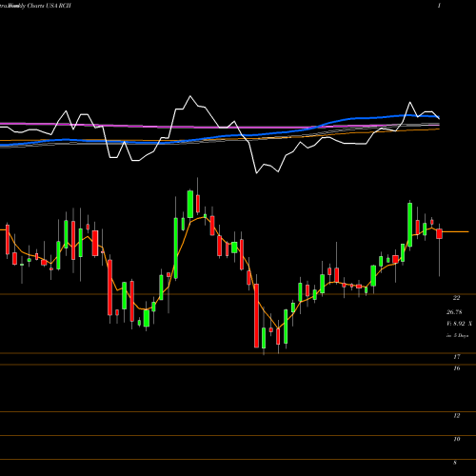Click the price axis label '16'
The image size is (476, 476).
click(457, 368)
